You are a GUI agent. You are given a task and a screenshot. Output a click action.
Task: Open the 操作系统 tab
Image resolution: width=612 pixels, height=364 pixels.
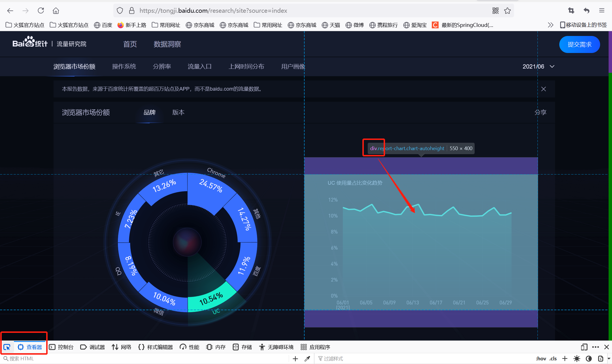coord(124,67)
